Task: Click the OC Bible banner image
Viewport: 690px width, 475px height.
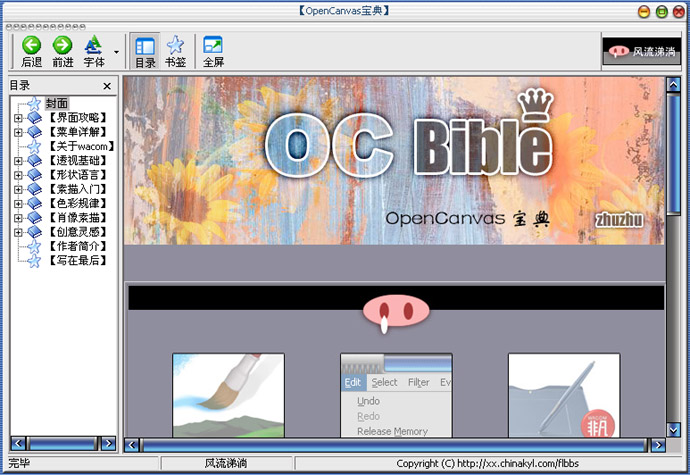Action: (394, 161)
